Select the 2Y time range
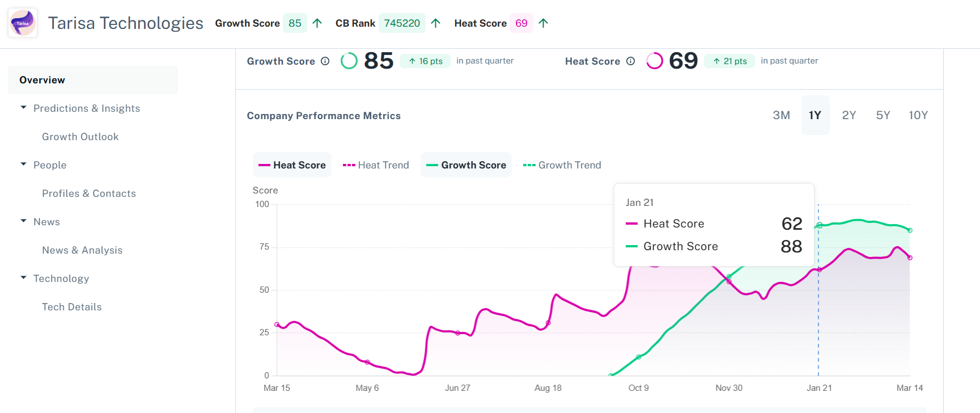This screenshot has height=413, width=980. coord(849,115)
